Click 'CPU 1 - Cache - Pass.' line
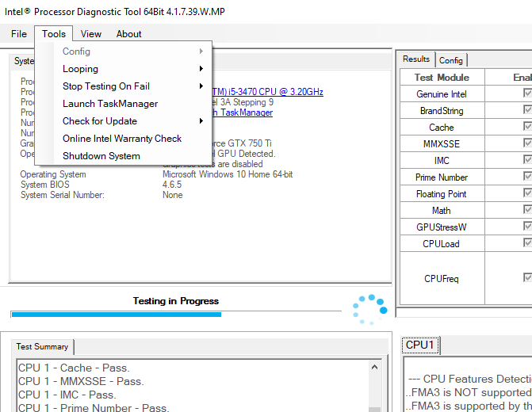This screenshot has width=532, height=412. pos(74,368)
